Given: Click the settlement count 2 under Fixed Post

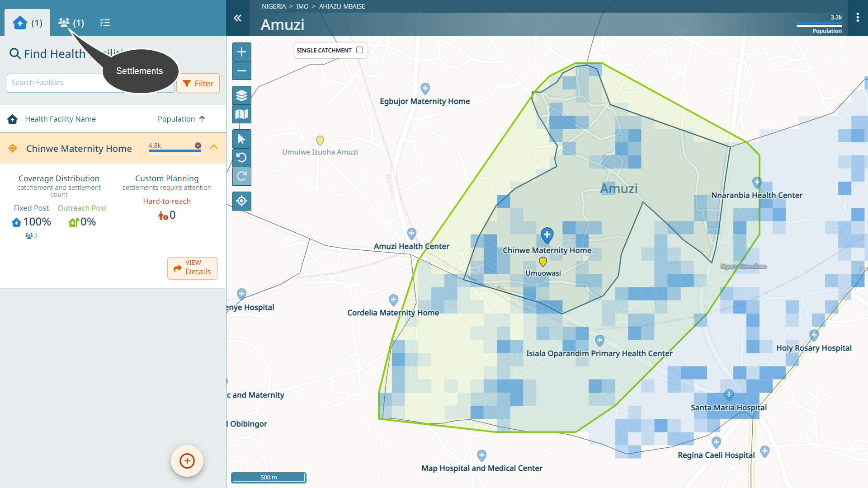Looking at the screenshot, I should 31,236.
